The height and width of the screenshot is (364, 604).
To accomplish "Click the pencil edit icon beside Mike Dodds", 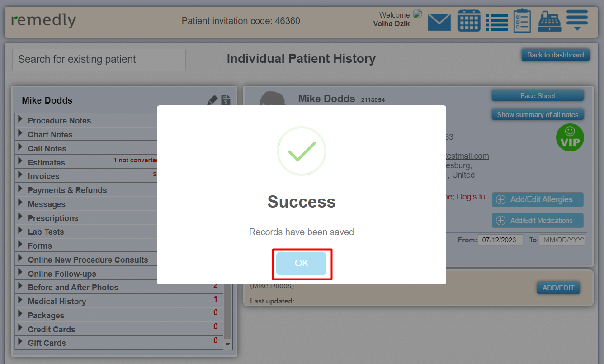I will pyautogui.click(x=212, y=100).
